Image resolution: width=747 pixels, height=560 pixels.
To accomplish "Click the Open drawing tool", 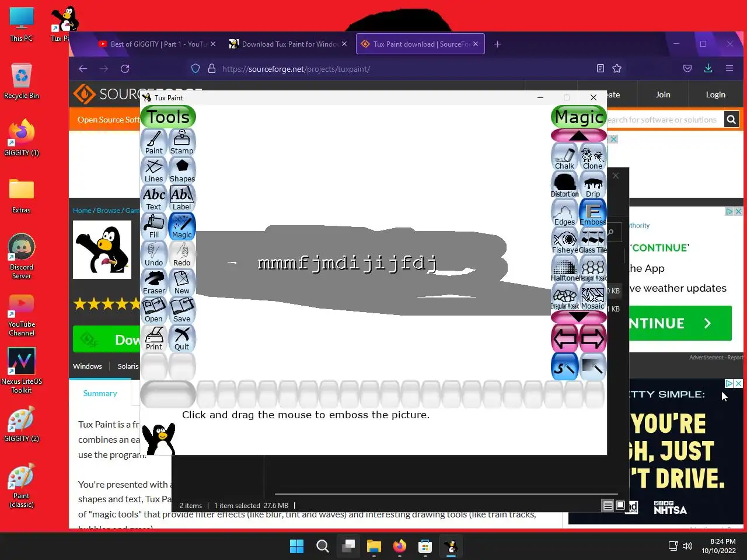I will [x=154, y=310].
